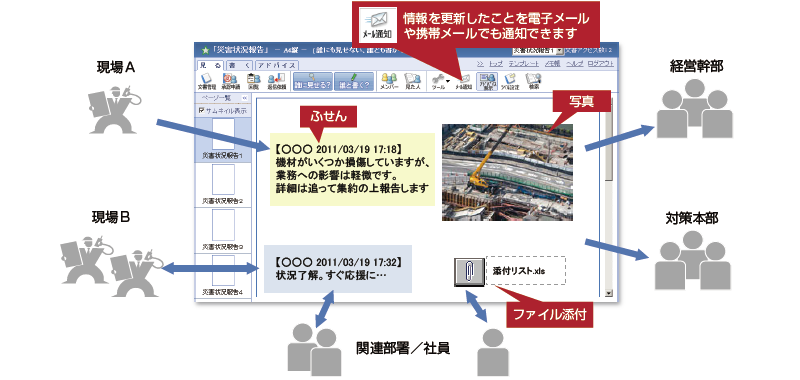The image size is (800, 380).
Task: Open the ツール dropdown arrow
Action: point(448,81)
